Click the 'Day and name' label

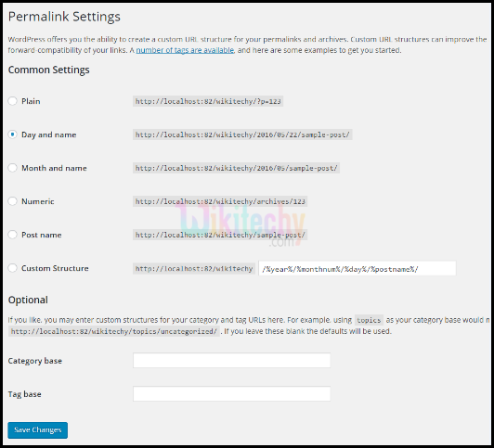[49, 134]
